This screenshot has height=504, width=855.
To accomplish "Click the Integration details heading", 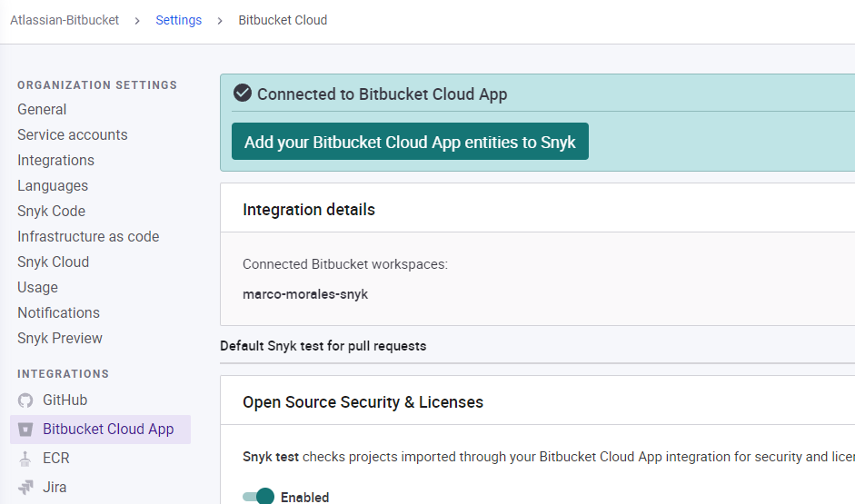I will tap(309, 210).
